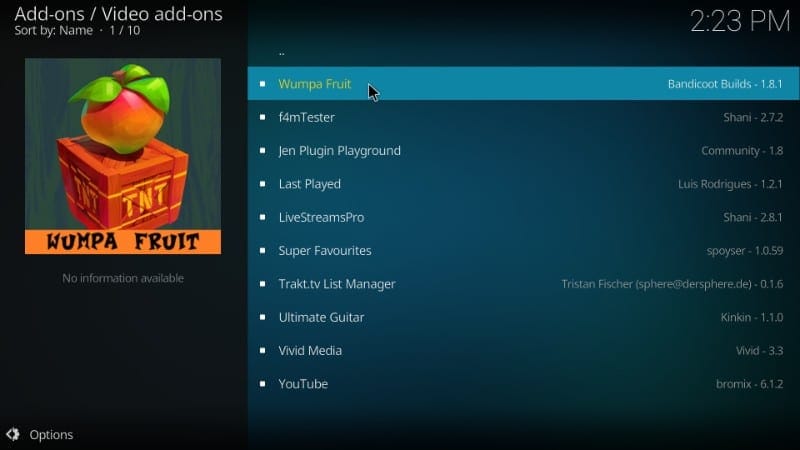Viewport: 800px width, 450px height.
Task: Click the bullet icon beside YouTube
Action: click(262, 384)
